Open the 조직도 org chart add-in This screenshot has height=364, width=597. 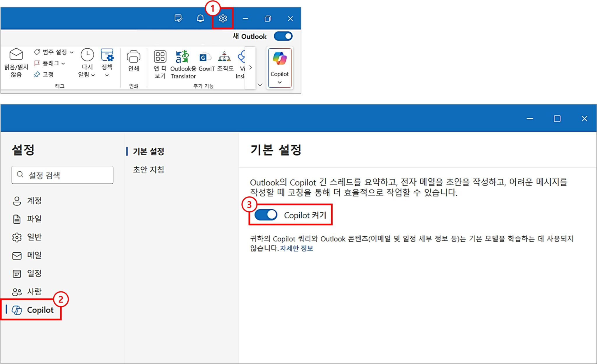click(x=224, y=57)
